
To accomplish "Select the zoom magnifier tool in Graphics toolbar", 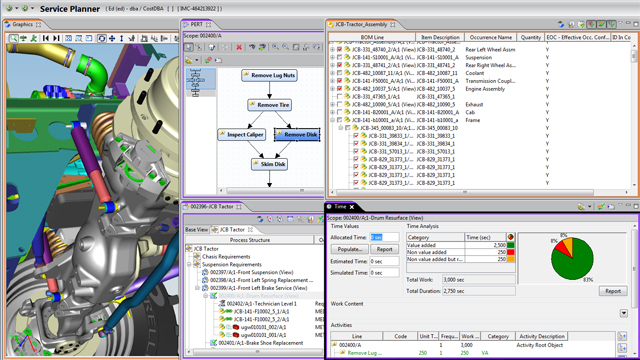I will pyautogui.click(x=13, y=38).
